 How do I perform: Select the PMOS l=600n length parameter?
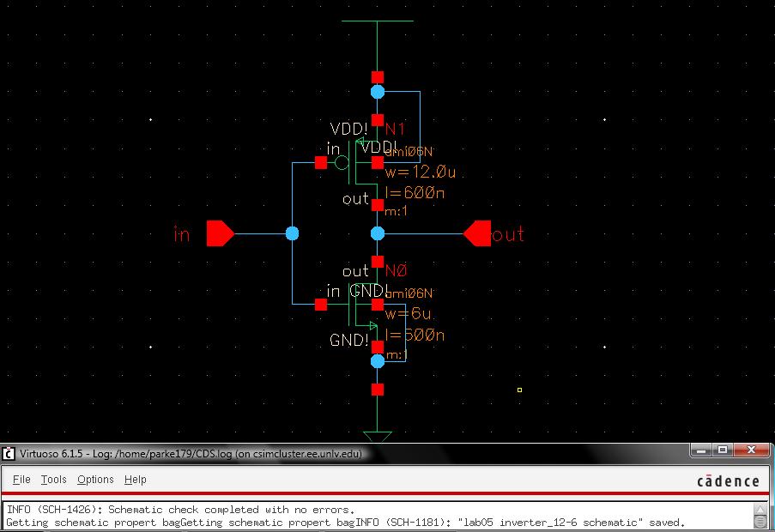pyautogui.click(x=415, y=192)
